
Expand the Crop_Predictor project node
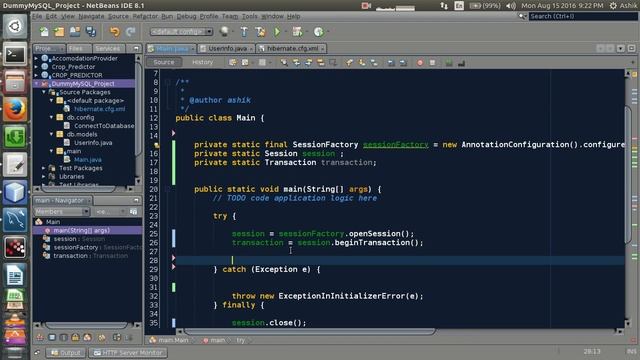pyautogui.click(x=36, y=67)
